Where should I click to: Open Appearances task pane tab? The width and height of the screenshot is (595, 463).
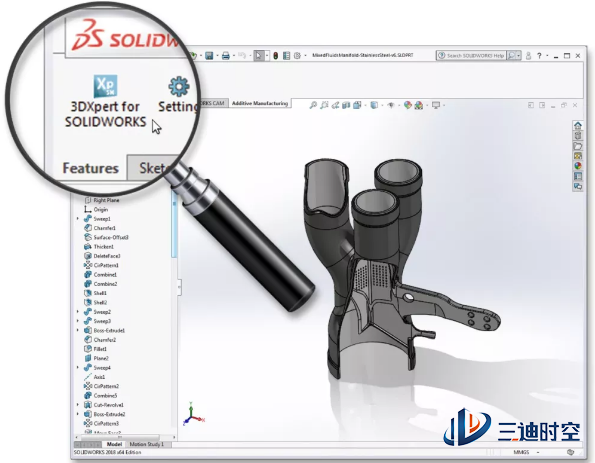pos(578,166)
